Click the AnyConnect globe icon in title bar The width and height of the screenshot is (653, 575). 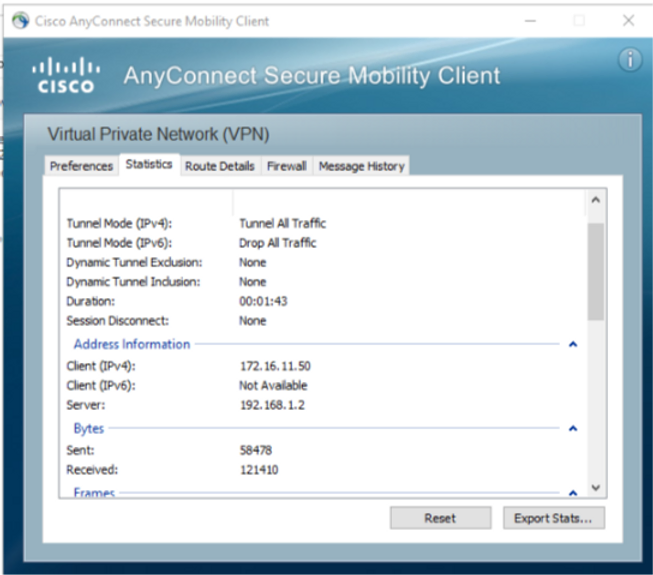click(20, 21)
